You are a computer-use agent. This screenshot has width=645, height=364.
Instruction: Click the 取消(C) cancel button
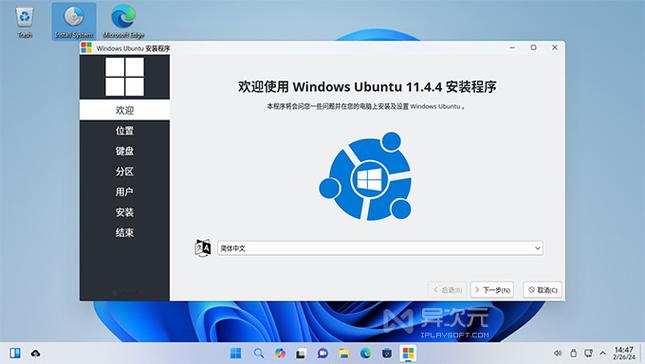click(x=543, y=290)
